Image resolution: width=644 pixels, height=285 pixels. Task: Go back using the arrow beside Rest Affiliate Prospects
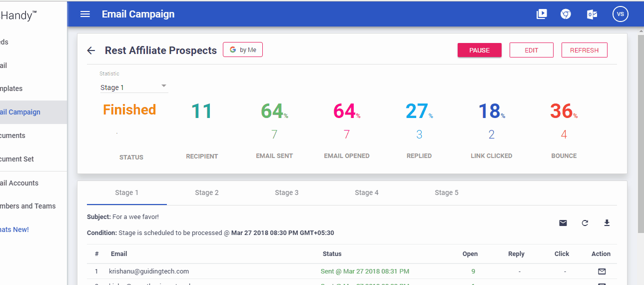tap(91, 50)
